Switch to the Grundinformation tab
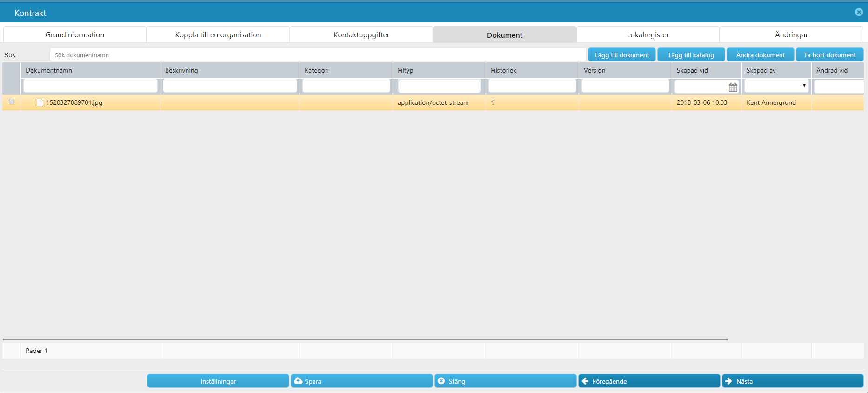 click(x=75, y=34)
